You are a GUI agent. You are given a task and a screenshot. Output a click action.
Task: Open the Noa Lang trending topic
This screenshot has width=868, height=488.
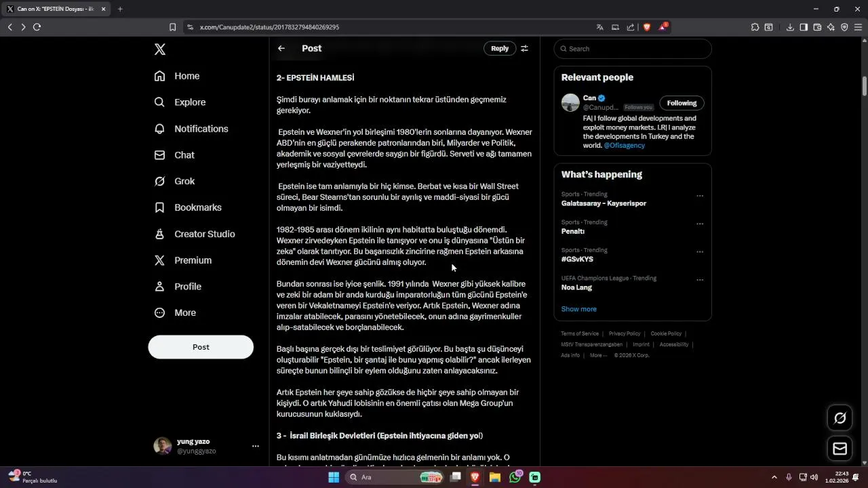576,287
